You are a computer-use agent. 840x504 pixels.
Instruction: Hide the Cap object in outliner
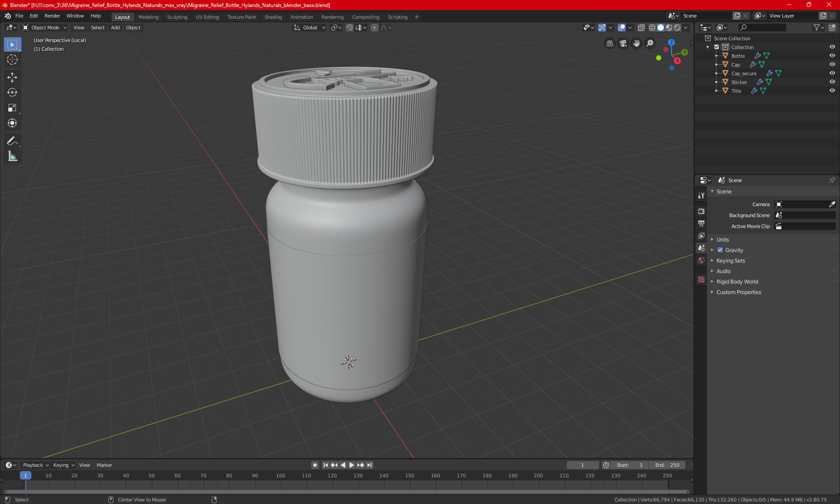click(832, 64)
